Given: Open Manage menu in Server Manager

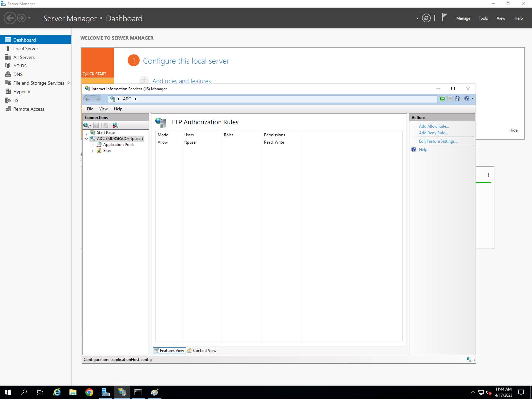Looking at the screenshot, I should pyautogui.click(x=463, y=18).
